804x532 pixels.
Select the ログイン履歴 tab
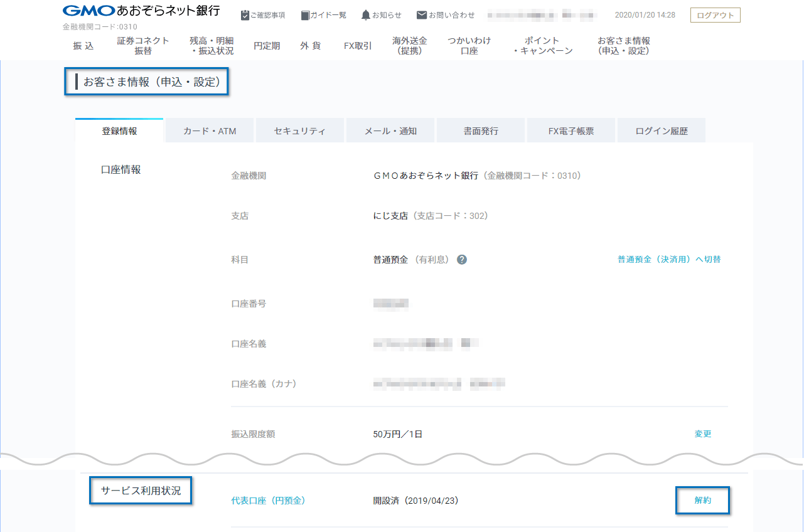point(662,131)
